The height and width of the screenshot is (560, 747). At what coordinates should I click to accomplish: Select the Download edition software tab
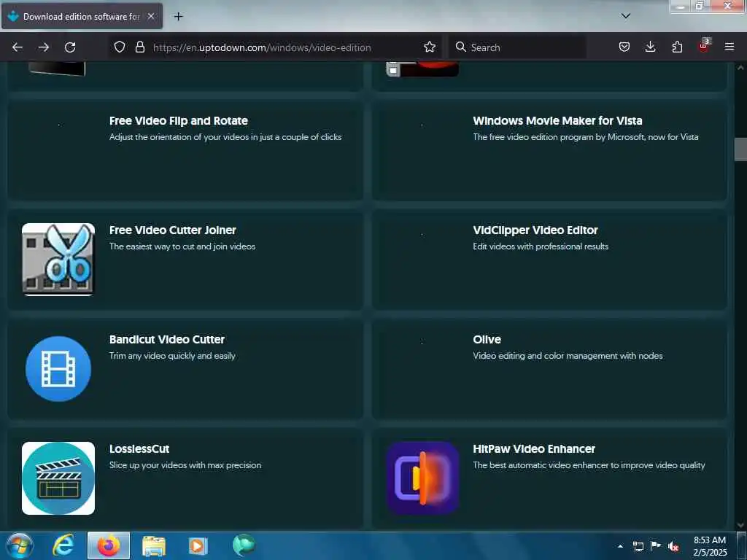pos(82,16)
